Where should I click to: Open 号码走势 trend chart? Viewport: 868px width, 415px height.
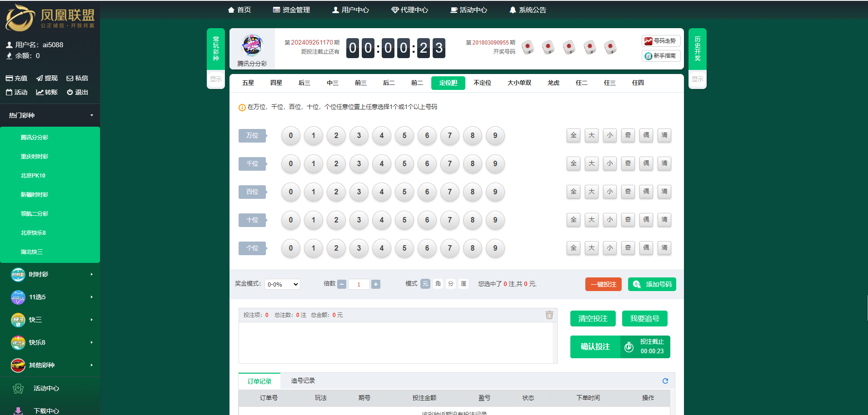pyautogui.click(x=661, y=41)
